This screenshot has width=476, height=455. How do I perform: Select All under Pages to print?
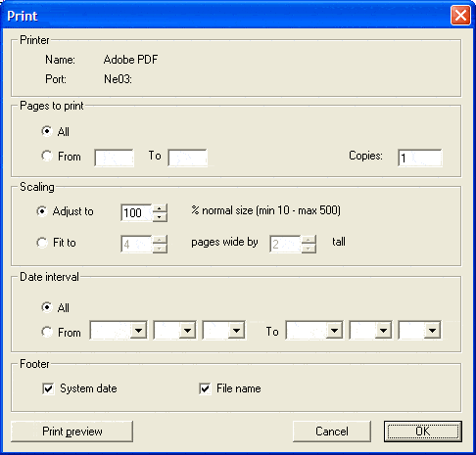pos(47,131)
